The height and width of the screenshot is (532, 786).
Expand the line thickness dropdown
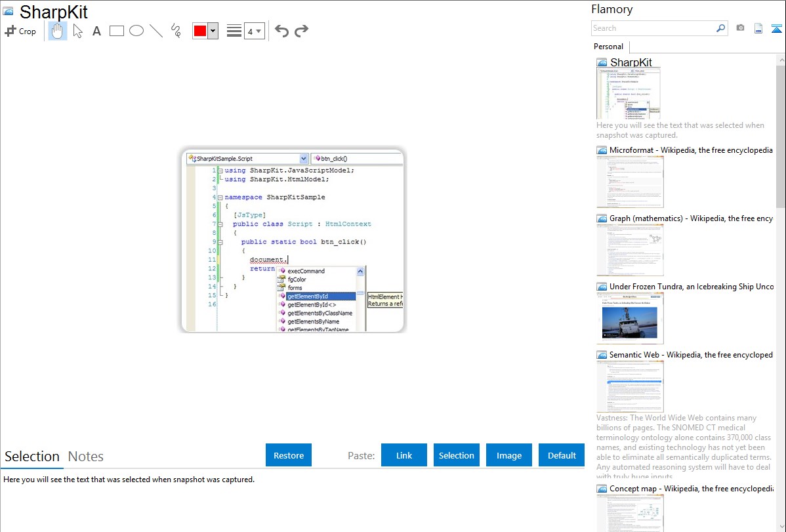259,31
